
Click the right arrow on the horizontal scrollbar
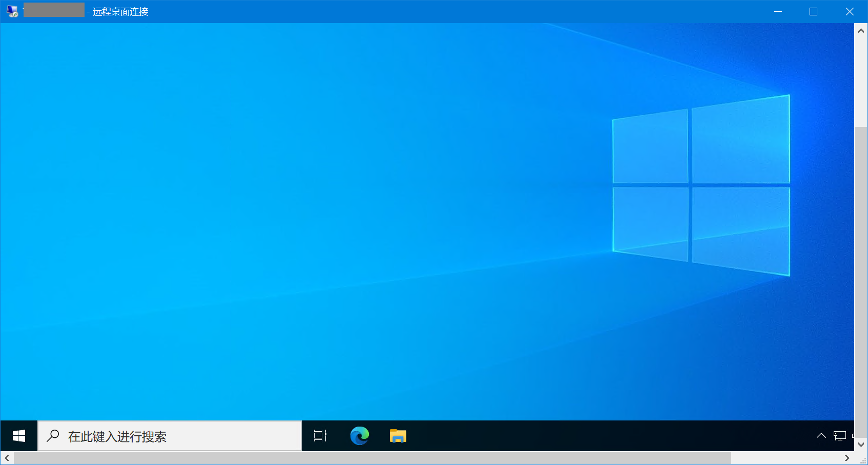click(x=847, y=458)
